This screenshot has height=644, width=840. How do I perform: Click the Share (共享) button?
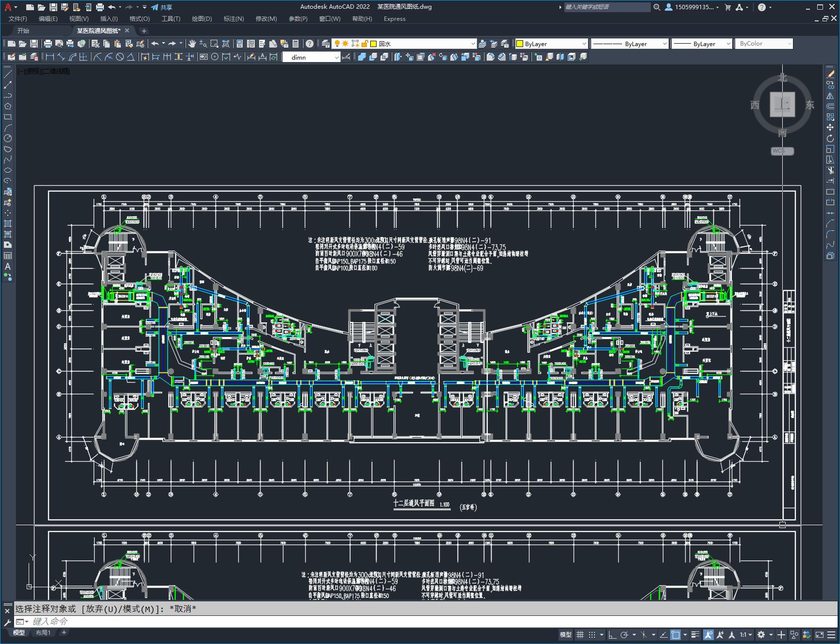tap(162, 7)
